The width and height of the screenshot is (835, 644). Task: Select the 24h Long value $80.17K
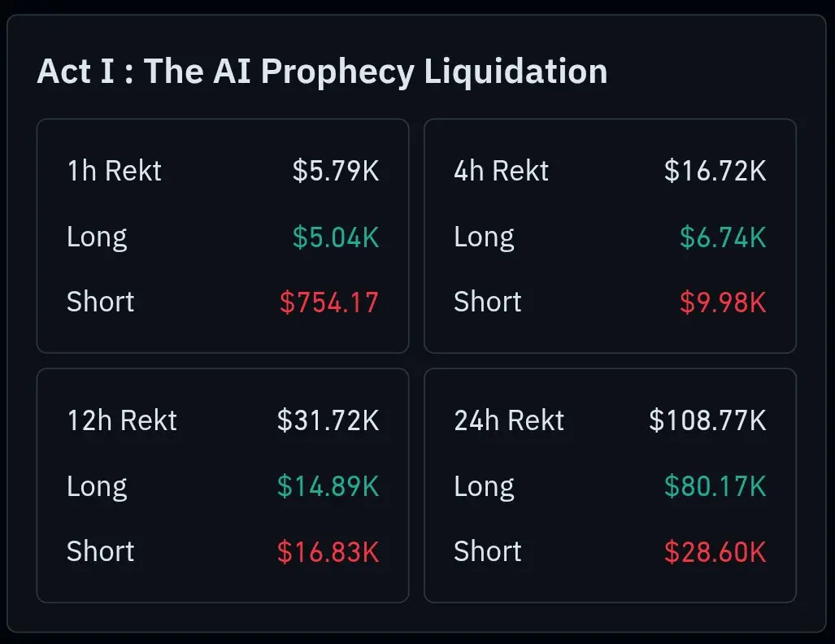[x=715, y=486]
